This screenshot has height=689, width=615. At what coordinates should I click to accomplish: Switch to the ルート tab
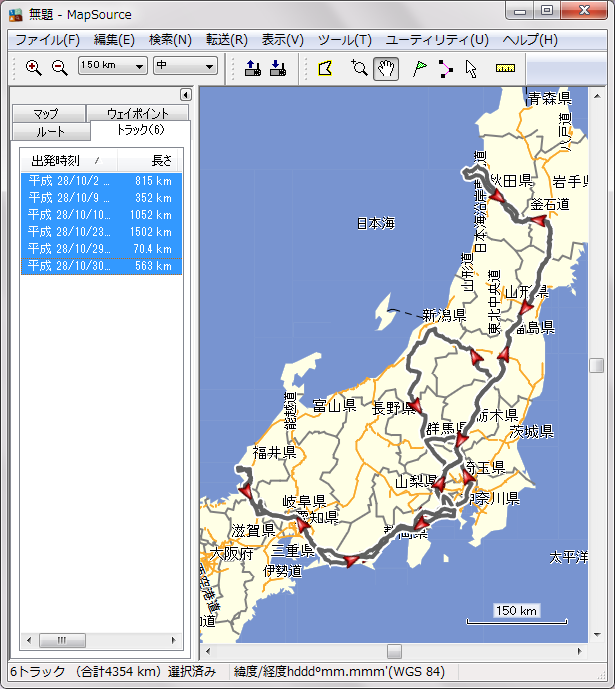coord(51,131)
